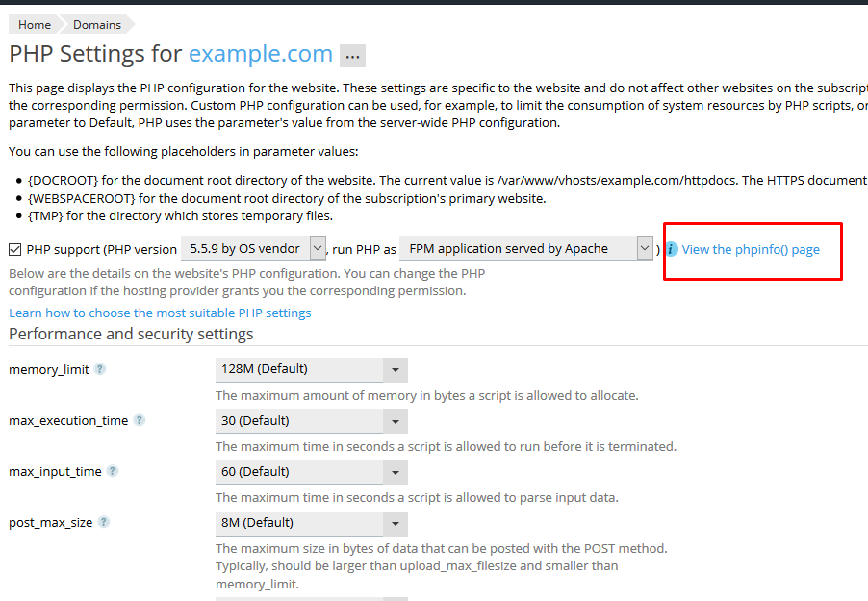Click the help icon next to max_input_time
Viewport: 868px width, 601px height.
click(113, 471)
